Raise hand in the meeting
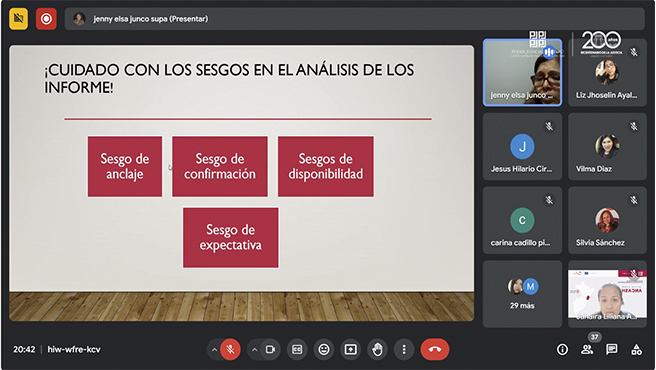Viewport: 656px width, 370px height. [377, 349]
